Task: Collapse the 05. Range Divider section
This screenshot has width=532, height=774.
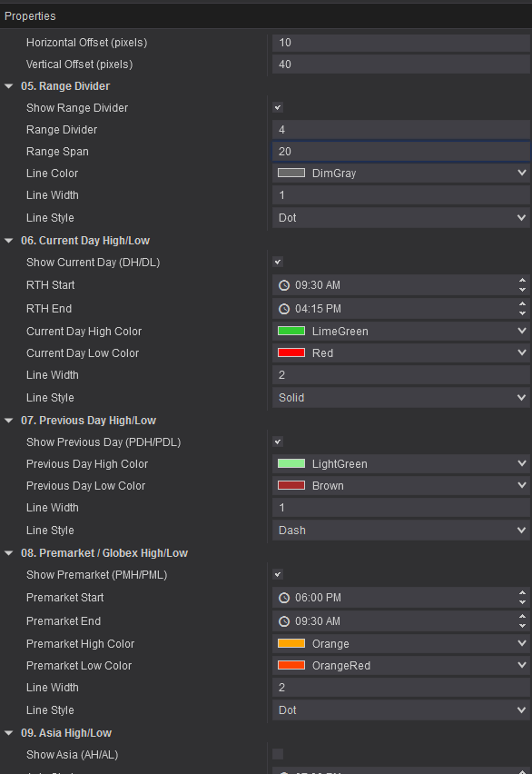Action: click(8, 86)
